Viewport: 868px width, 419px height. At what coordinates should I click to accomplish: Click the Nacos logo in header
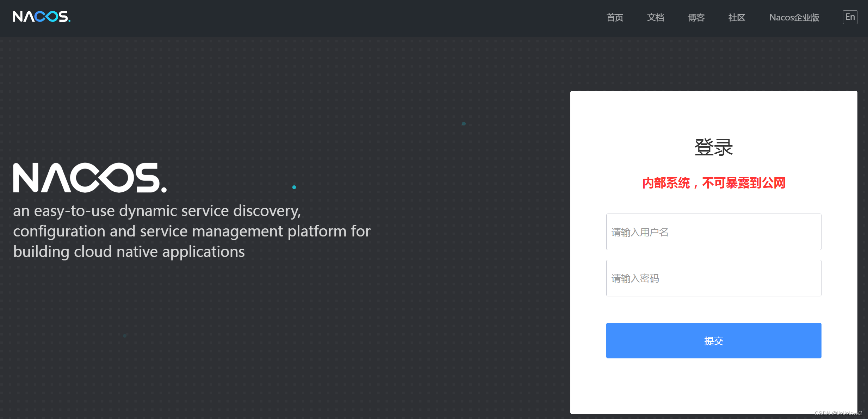click(42, 17)
